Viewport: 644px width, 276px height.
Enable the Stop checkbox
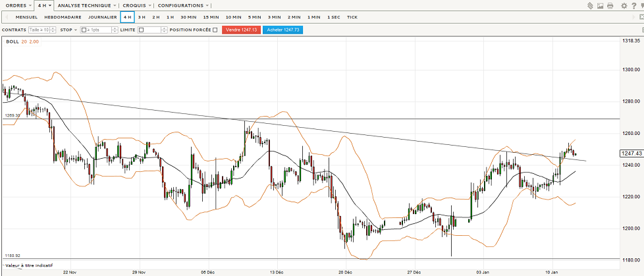84,30
